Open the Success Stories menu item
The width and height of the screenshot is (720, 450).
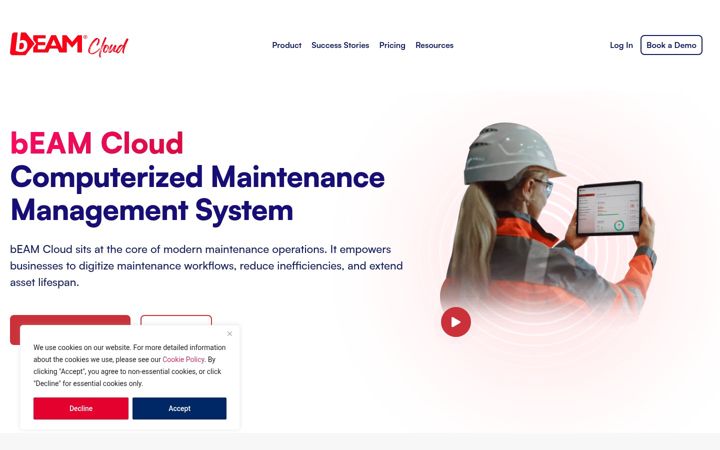click(x=340, y=45)
